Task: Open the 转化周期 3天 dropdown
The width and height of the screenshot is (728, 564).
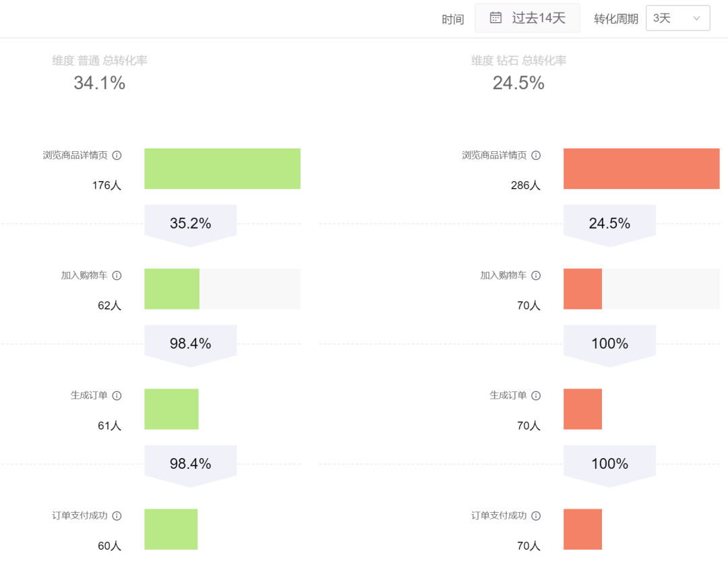Action: (677, 18)
